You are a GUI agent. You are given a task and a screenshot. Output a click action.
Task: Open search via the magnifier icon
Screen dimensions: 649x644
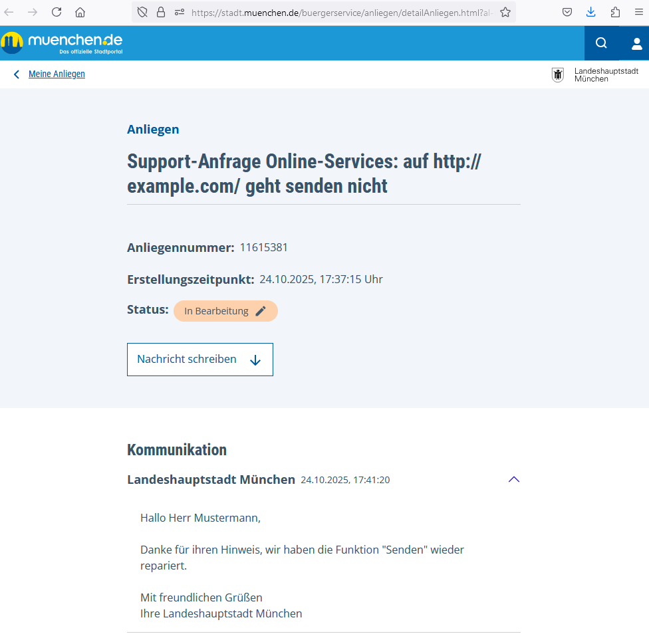point(601,43)
